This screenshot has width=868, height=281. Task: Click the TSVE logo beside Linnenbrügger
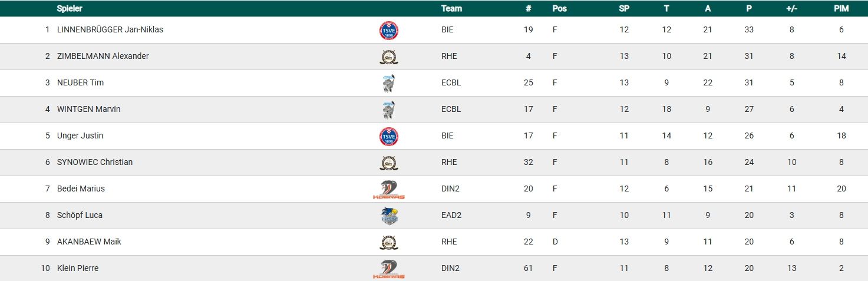click(389, 30)
